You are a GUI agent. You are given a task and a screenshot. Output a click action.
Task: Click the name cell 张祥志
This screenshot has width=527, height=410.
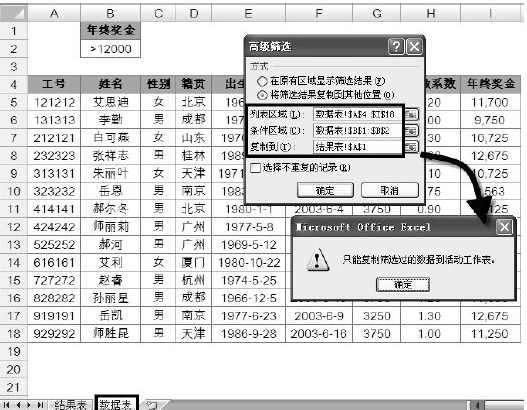pos(110,156)
